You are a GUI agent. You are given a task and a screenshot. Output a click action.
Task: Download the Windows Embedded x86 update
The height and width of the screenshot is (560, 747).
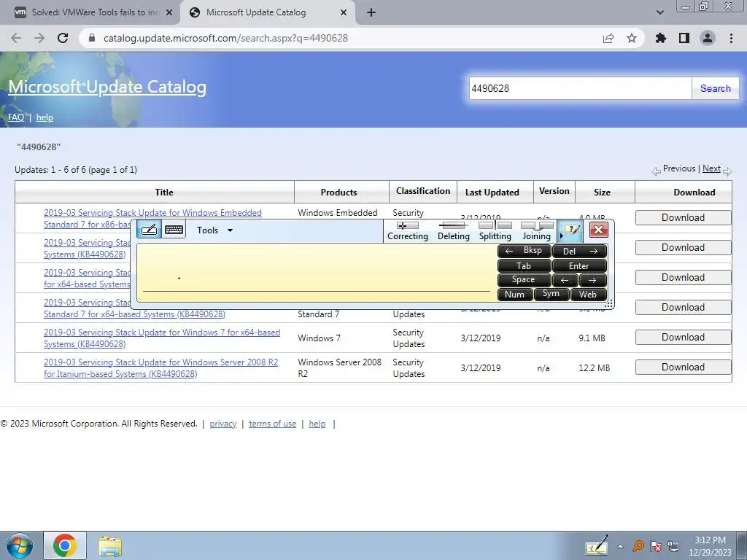[683, 217]
